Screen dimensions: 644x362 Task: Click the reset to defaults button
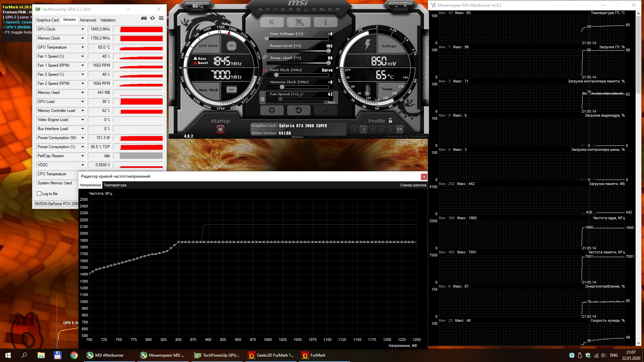(x=299, y=110)
